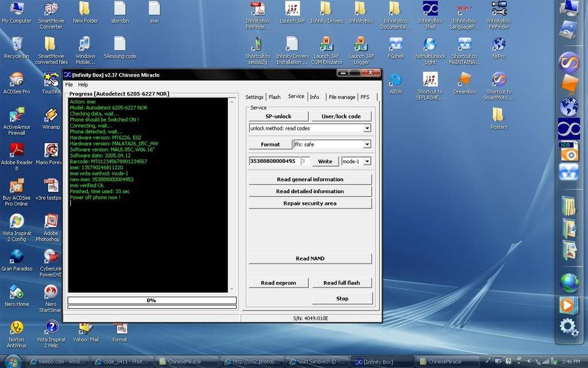Open SAmsung code file on desktop
588x368 pixels.
coord(120,48)
